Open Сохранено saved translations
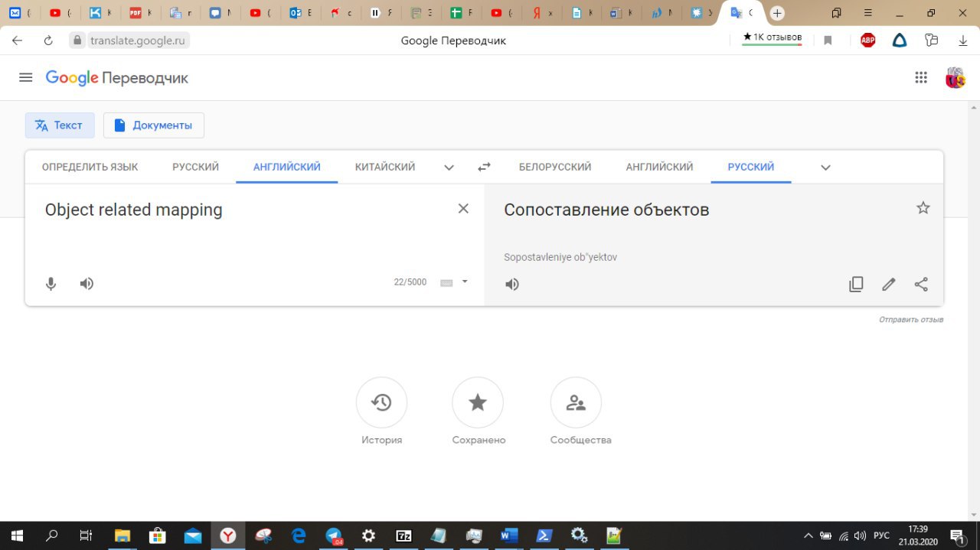Viewport: 980px width, 550px height. coord(479,412)
